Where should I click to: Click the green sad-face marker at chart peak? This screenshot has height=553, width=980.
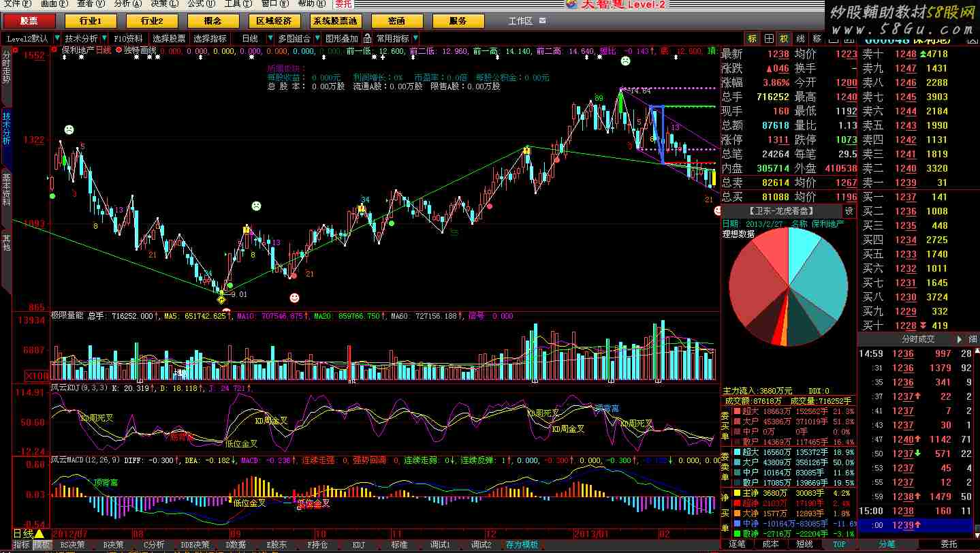point(625,61)
